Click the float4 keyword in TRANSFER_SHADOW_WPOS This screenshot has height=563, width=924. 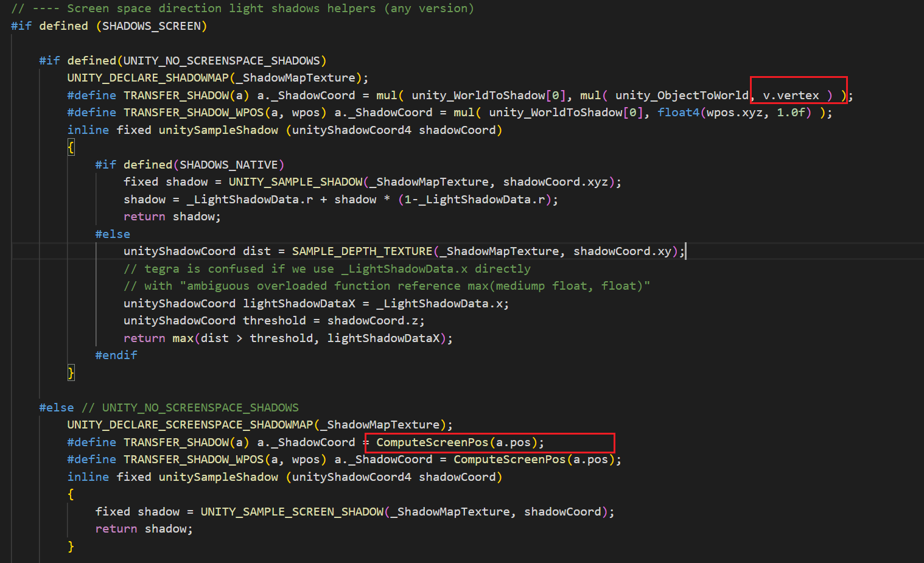pyautogui.click(x=678, y=113)
